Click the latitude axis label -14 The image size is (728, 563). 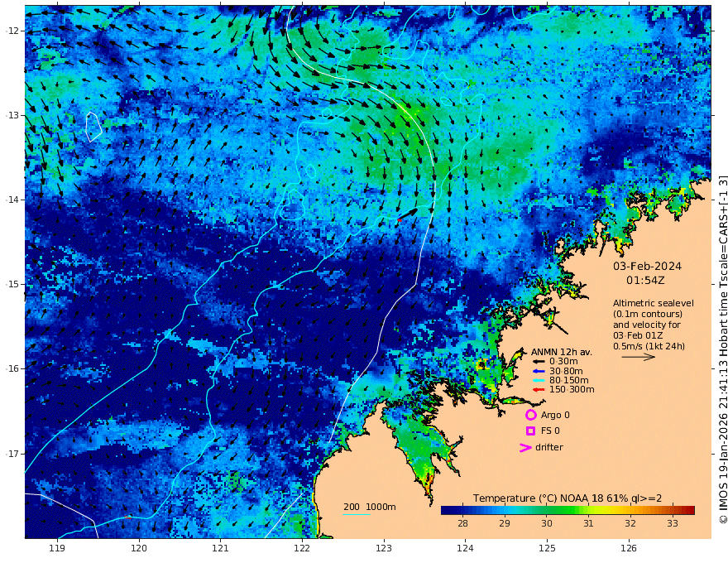point(12,200)
